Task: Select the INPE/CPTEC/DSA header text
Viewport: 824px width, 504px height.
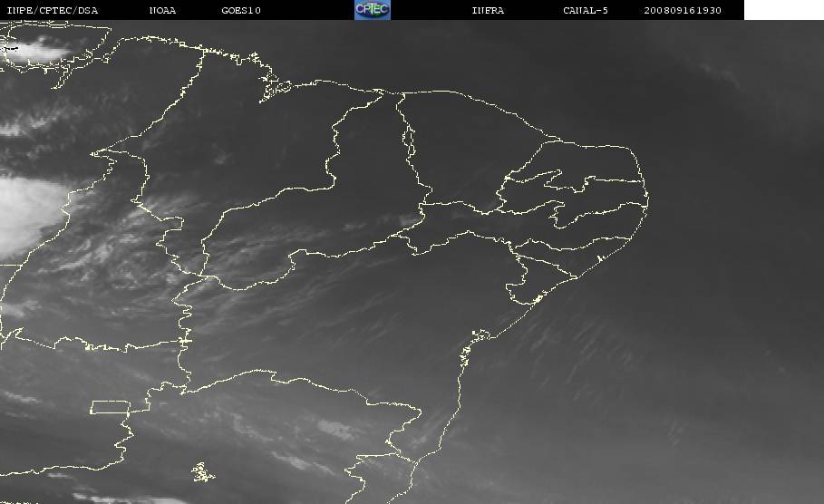Action: coord(53,10)
